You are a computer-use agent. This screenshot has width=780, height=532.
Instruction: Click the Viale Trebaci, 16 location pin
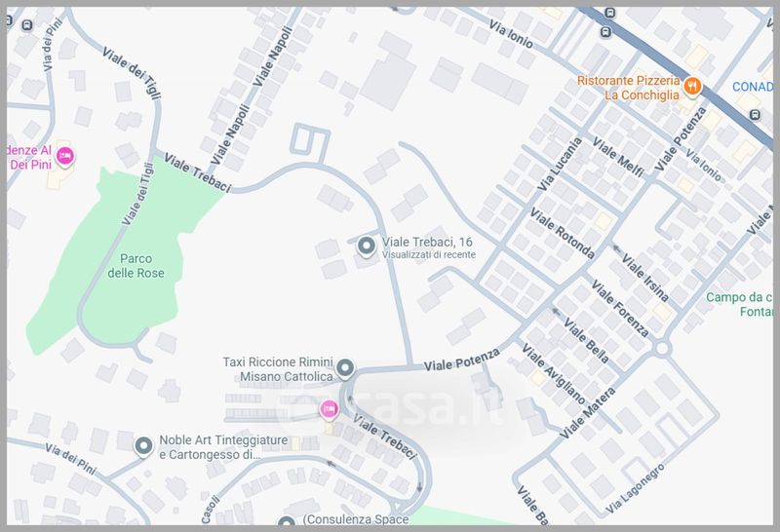[367, 247]
